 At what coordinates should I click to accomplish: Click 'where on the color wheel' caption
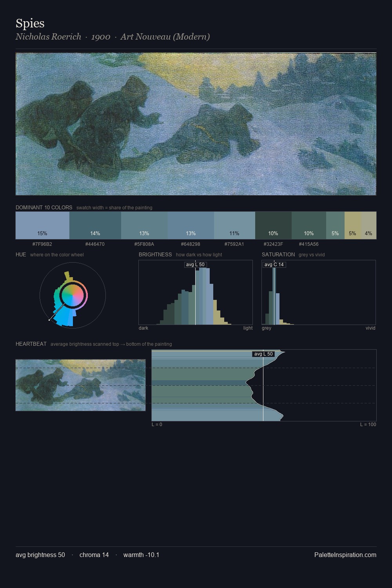click(57, 255)
